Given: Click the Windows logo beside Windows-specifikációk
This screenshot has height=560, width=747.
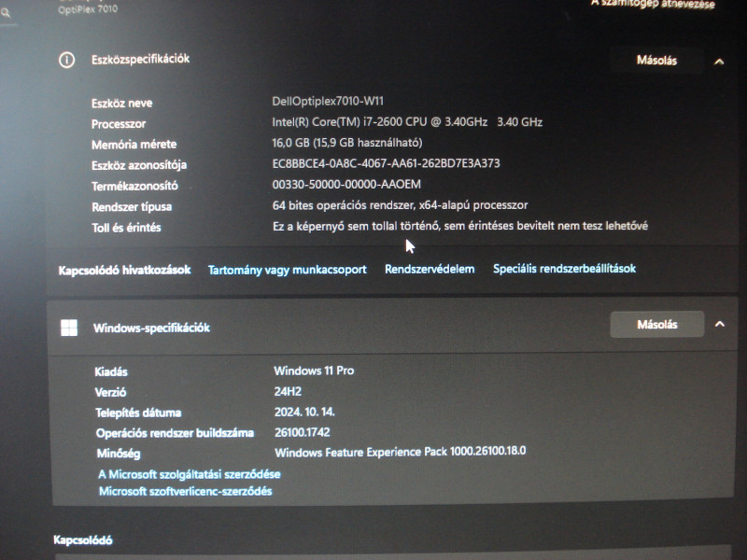Looking at the screenshot, I should (x=69, y=328).
